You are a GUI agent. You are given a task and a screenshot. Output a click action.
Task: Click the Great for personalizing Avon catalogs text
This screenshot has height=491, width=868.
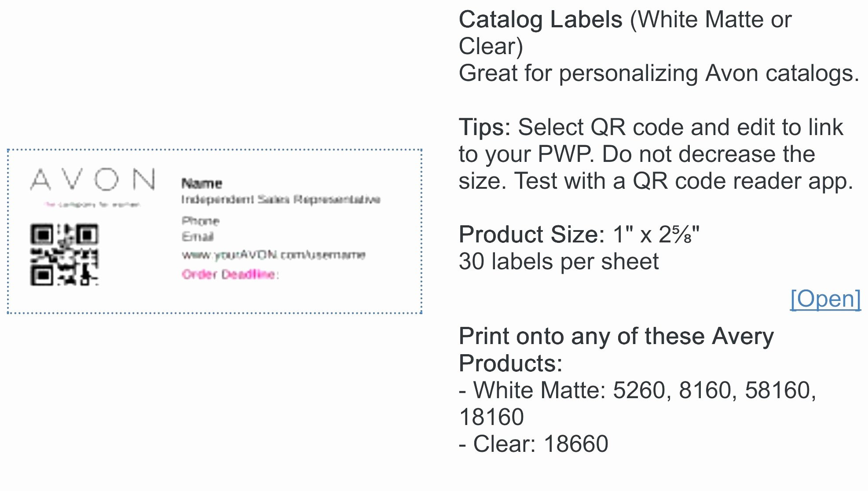pyautogui.click(x=659, y=73)
